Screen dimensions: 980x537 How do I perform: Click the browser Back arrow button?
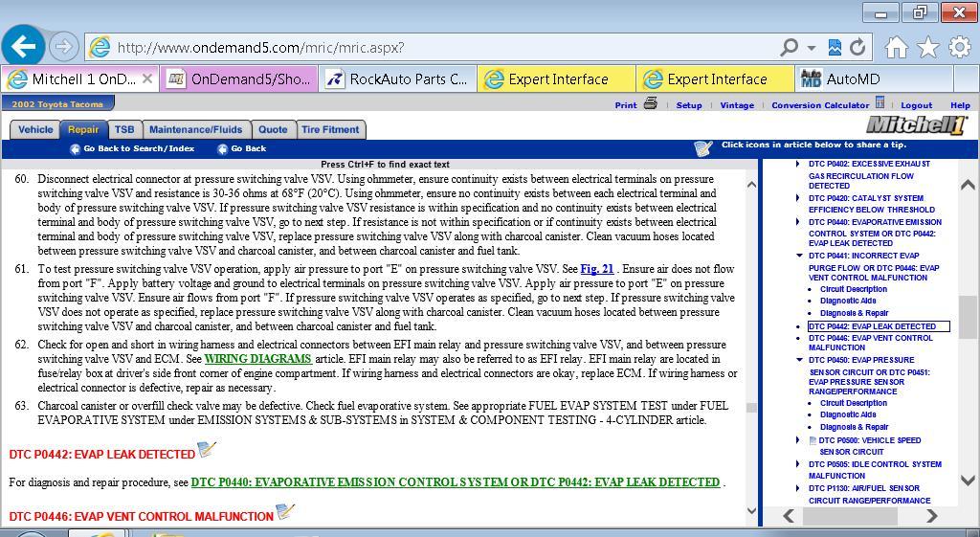click(23, 46)
